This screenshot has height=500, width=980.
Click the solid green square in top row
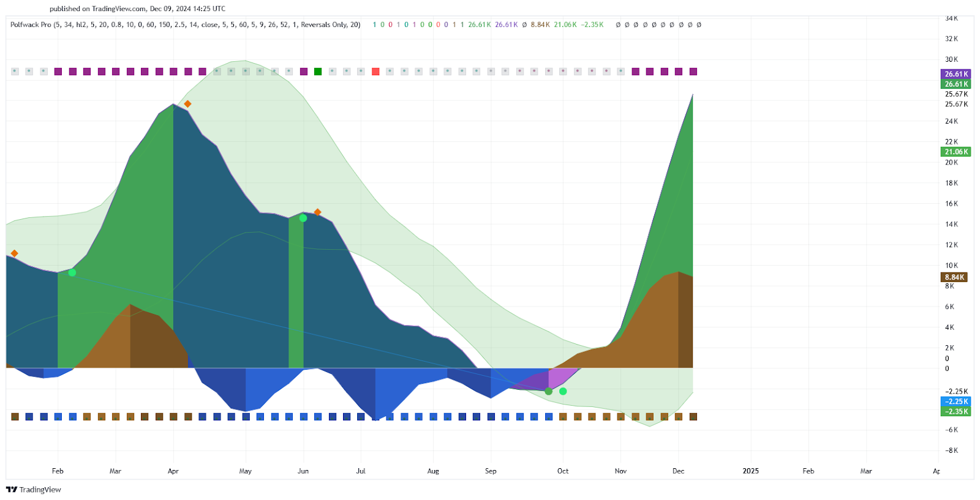click(318, 72)
